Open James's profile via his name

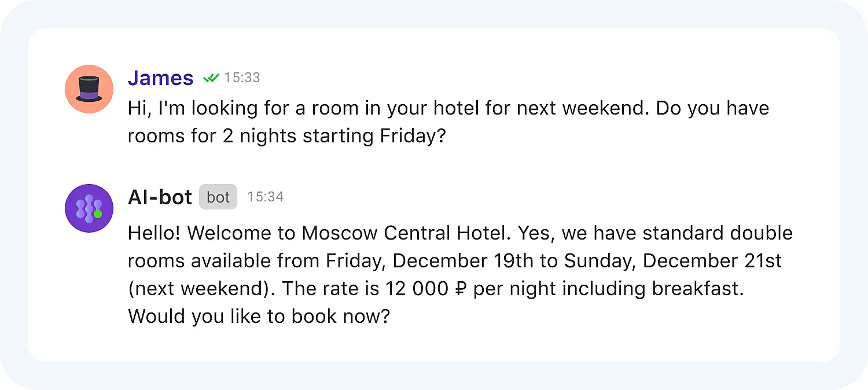160,78
